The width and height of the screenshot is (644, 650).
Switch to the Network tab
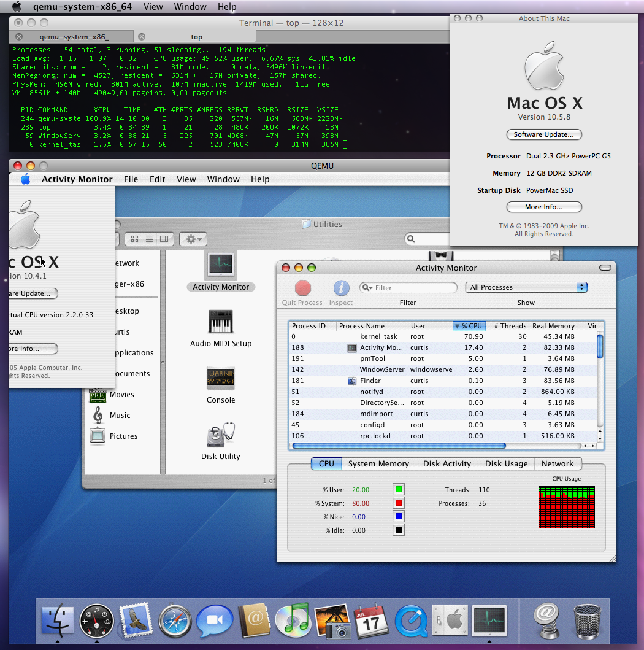pyautogui.click(x=558, y=463)
